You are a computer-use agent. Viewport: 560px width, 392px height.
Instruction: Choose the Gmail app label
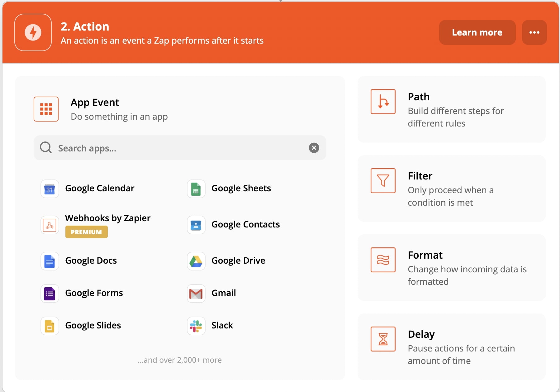224,293
